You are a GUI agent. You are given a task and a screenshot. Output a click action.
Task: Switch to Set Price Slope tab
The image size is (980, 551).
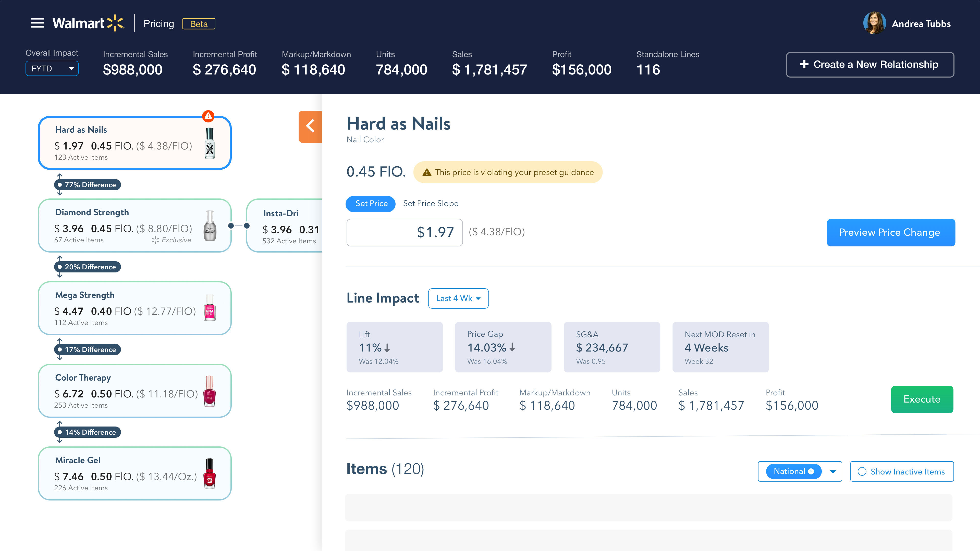click(431, 204)
